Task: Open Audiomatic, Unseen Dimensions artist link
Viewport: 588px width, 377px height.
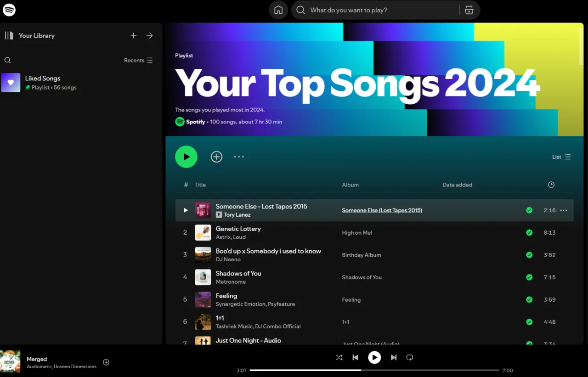Action: point(62,366)
